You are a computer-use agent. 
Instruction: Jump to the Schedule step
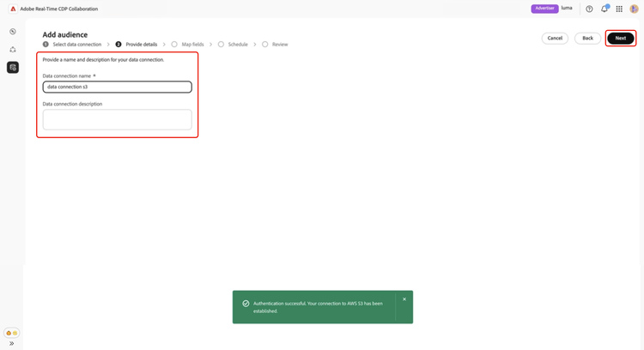[233, 45]
